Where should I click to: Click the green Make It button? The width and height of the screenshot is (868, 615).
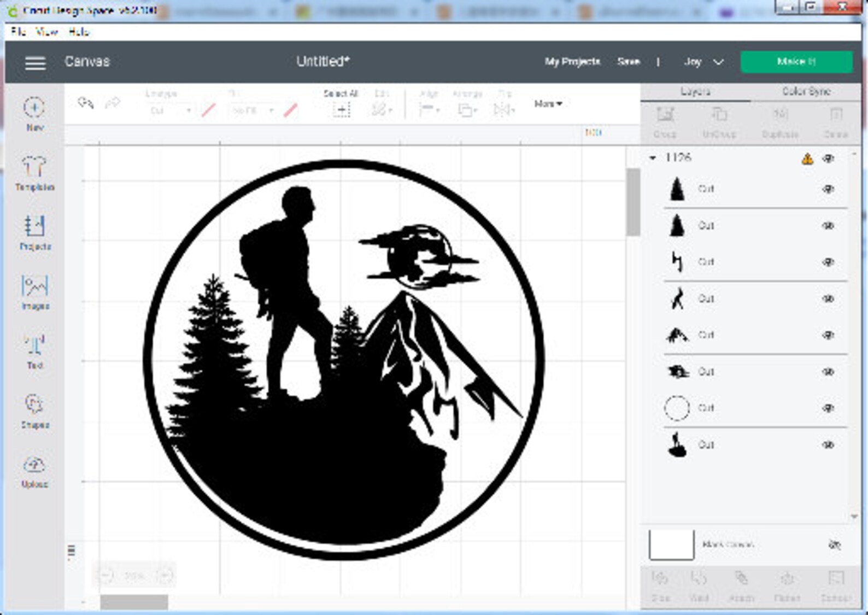[x=796, y=62]
